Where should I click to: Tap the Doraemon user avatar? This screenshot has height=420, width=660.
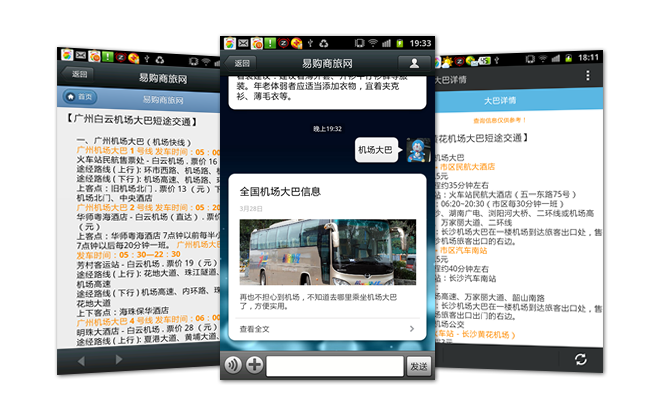(417, 152)
